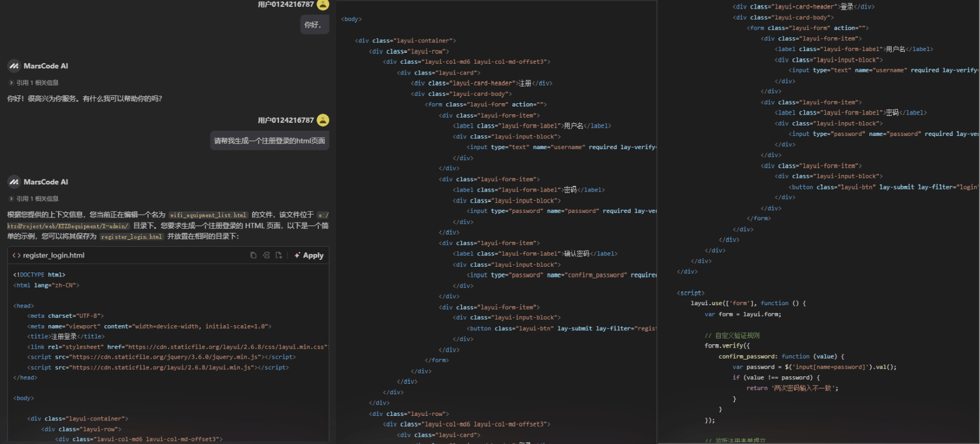
Task: Click the MarsCode AI logo above the greeting reply
Action: click(14, 66)
